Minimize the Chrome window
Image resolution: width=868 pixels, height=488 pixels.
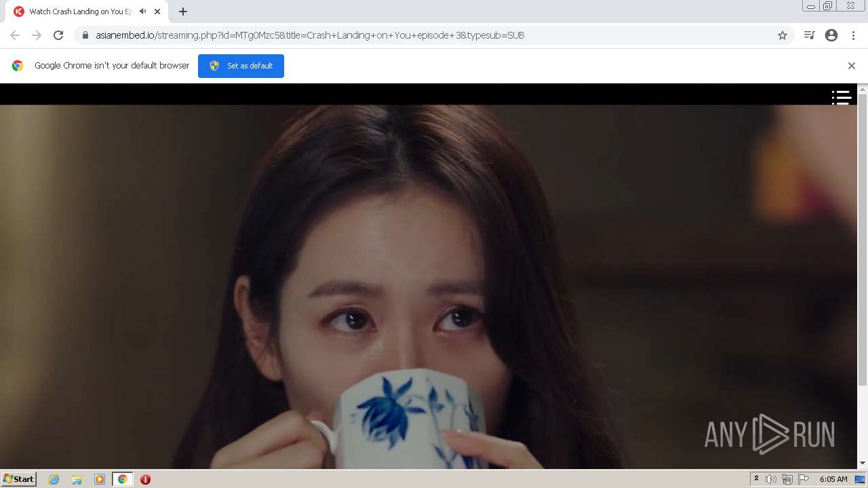pos(811,6)
